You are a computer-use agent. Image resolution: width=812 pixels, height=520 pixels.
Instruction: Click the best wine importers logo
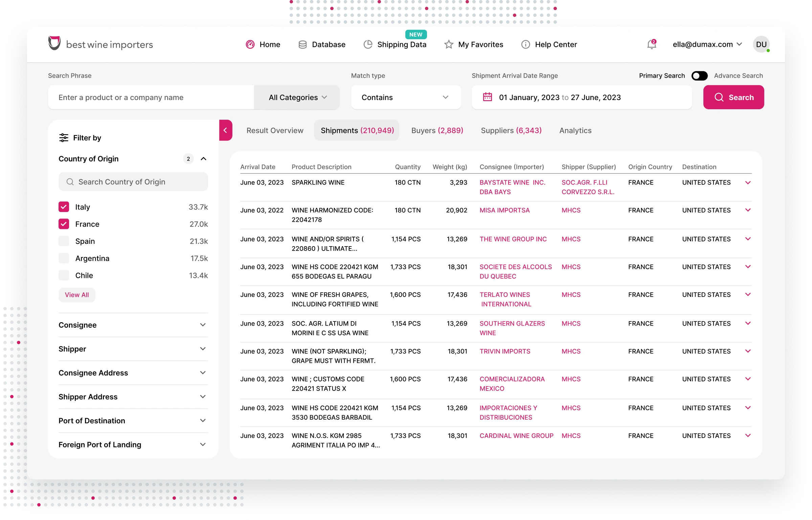(100, 44)
